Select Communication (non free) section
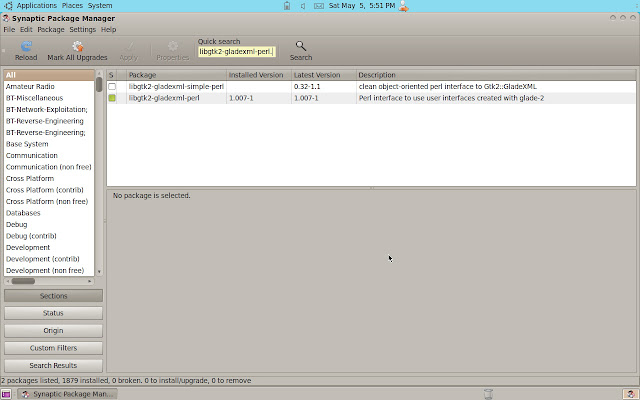This screenshot has height=400, width=640. (x=49, y=167)
